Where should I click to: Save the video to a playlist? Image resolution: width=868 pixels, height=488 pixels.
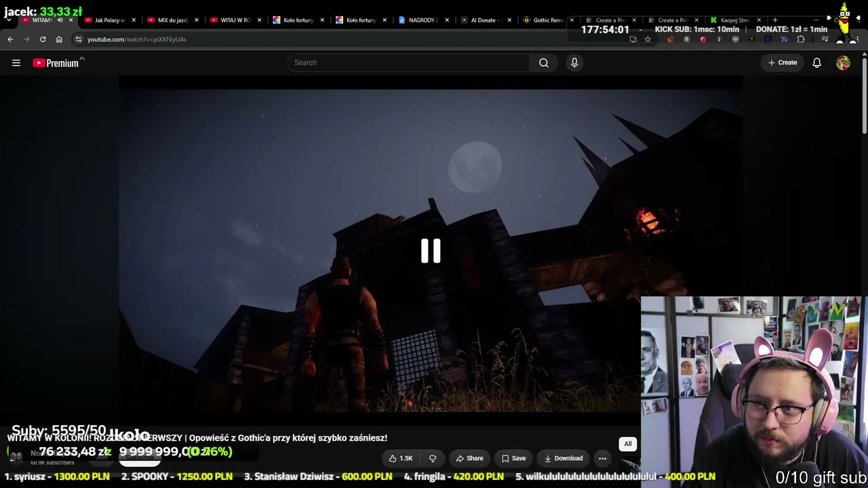(x=513, y=459)
